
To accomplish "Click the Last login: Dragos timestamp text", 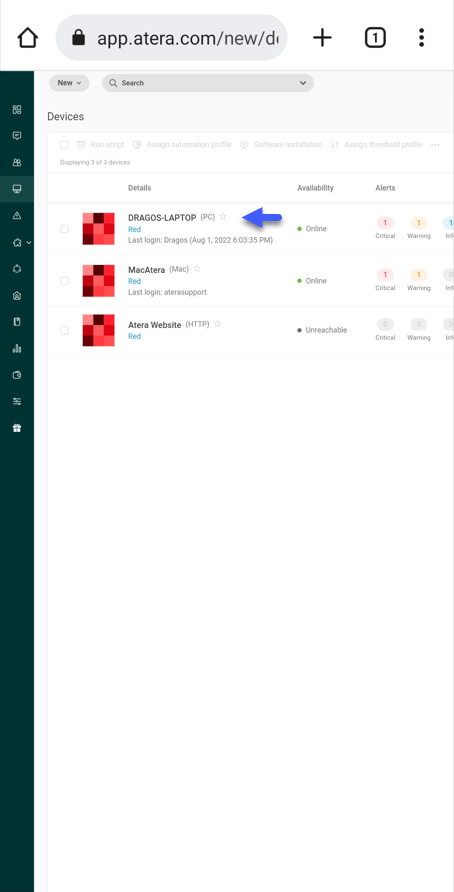I will tap(200, 240).
